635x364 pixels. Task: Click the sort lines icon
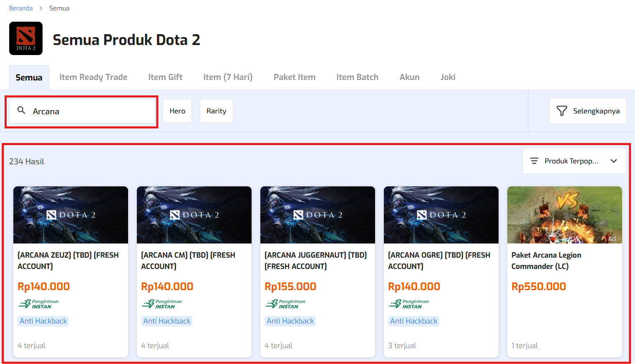(534, 161)
